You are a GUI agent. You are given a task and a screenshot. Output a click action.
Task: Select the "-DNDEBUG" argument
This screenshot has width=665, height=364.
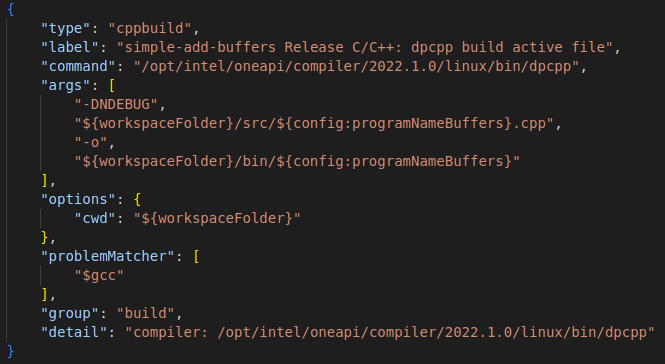click(116, 104)
